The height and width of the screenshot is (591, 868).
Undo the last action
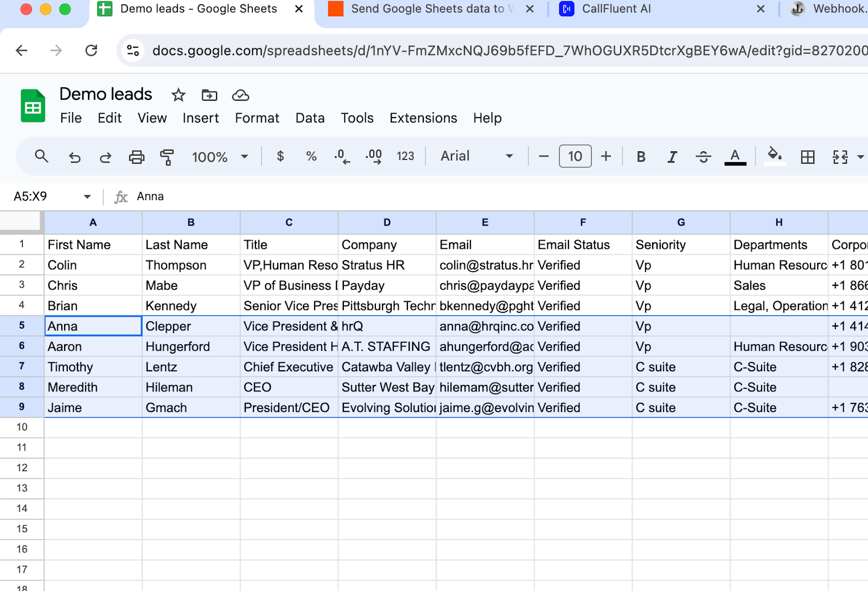coord(75,157)
